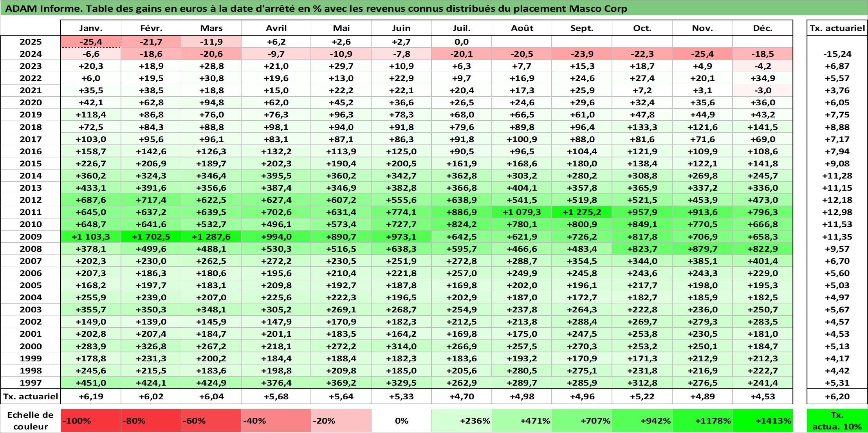Select the Août column header
Image resolution: width=868 pixels, height=433 pixels.
522,28
